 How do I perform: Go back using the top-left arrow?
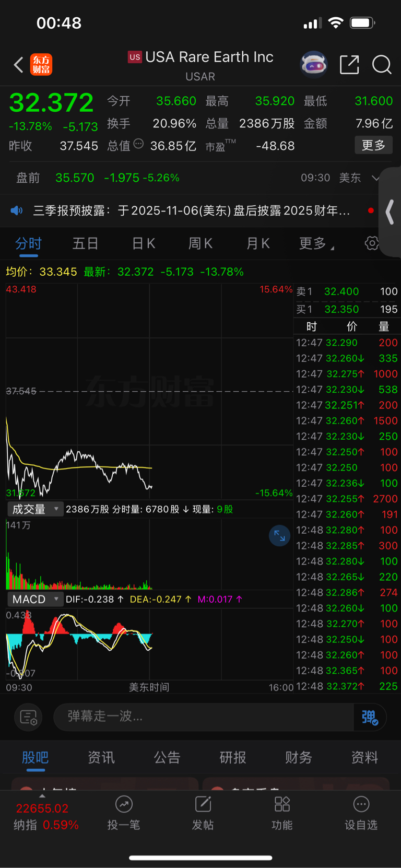point(18,65)
